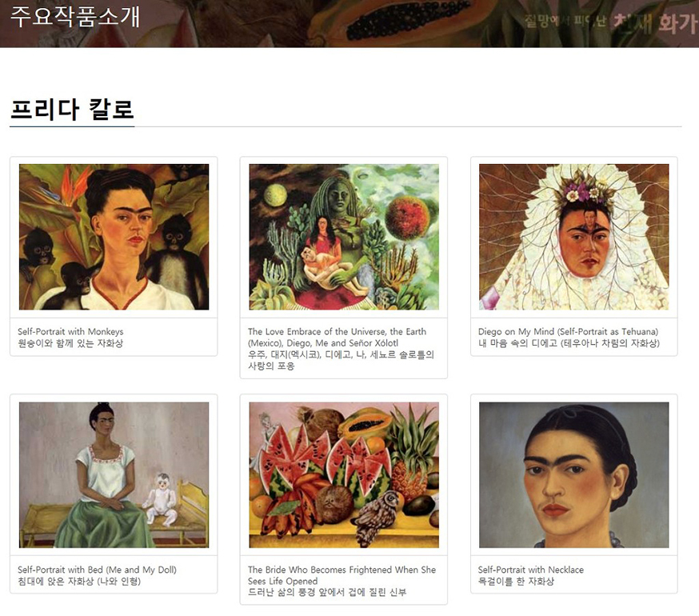
Task: Open the Self-Portrait with Monkeys painting thumbnail
Action: click(114, 237)
